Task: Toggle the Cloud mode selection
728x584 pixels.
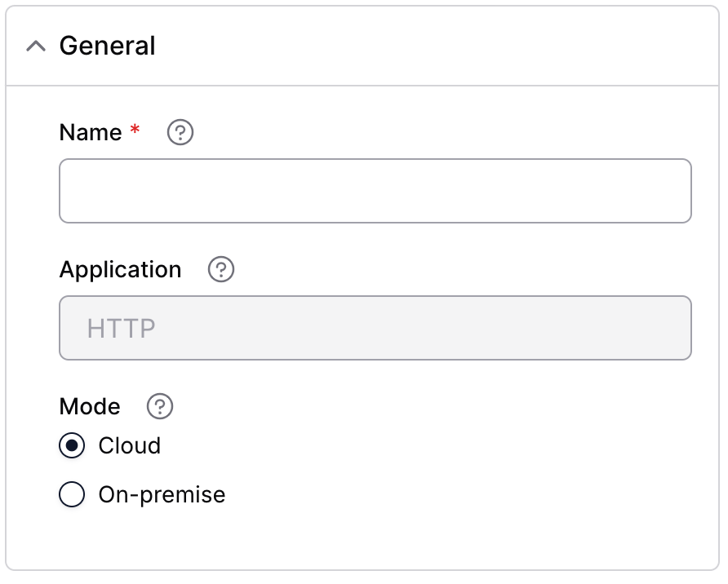Action: [72, 446]
